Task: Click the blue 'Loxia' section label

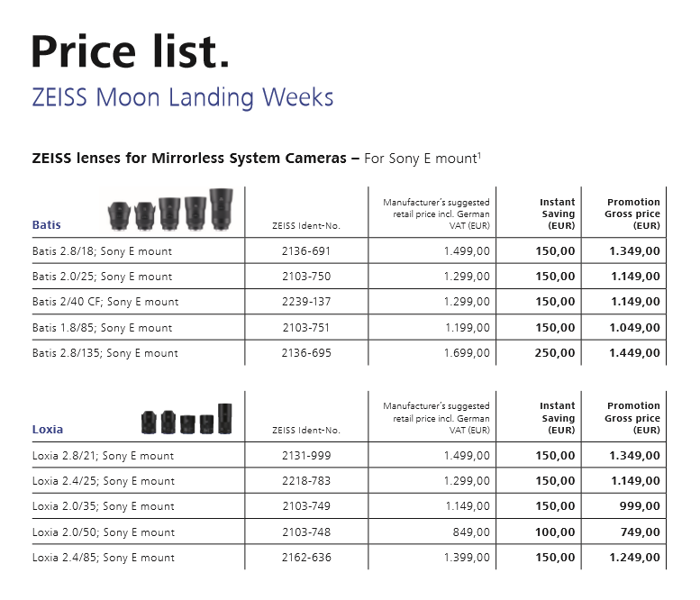Action: coord(48,430)
